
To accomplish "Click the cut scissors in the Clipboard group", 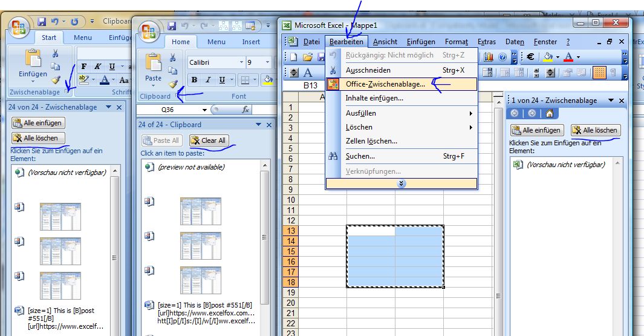I will pyautogui.click(x=173, y=58).
